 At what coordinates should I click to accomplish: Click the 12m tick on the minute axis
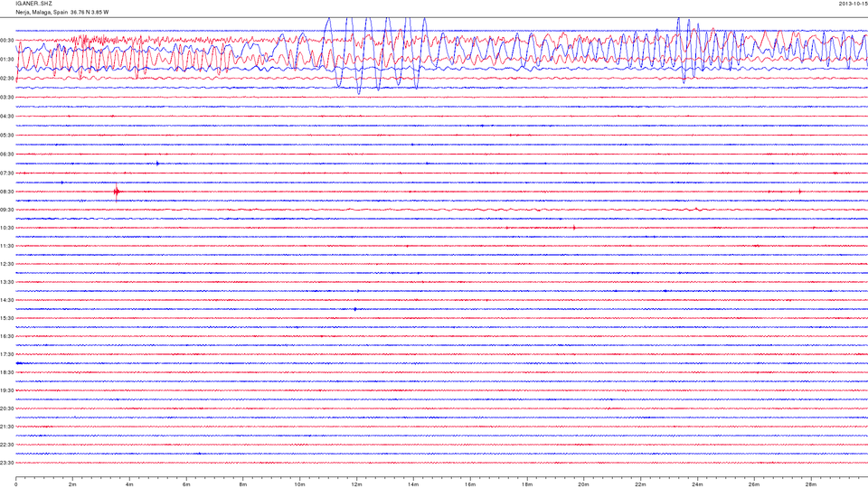(356, 484)
